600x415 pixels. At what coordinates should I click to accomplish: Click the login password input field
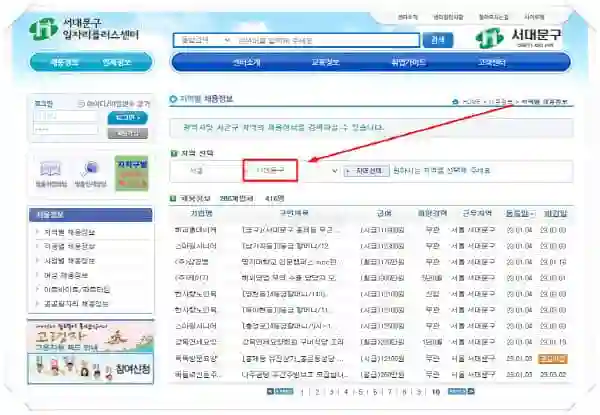(x=65, y=129)
